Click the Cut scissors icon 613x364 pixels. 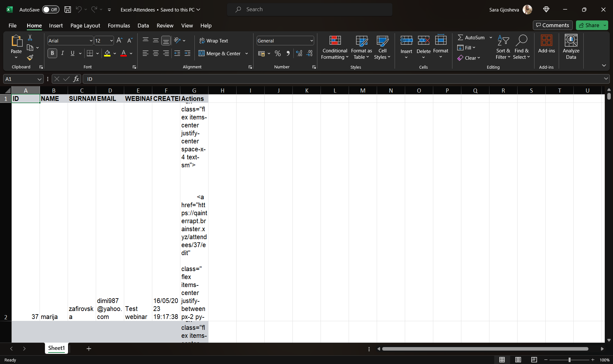(30, 38)
